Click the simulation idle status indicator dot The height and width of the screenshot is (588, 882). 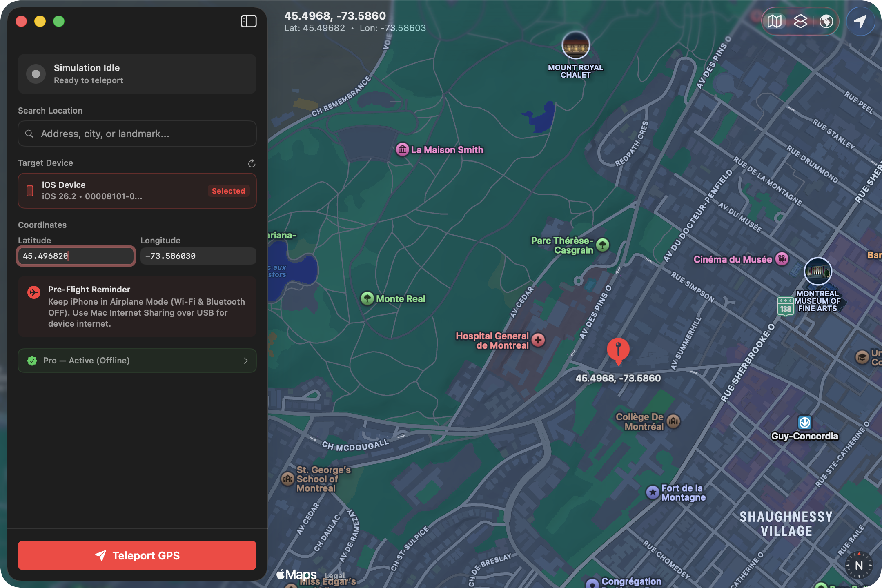36,74
